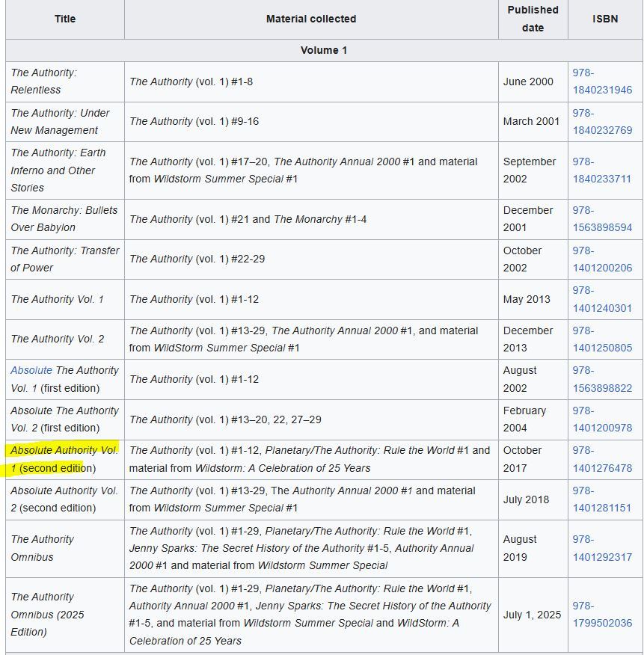The width and height of the screenshot is (644, 655).
Task: Click highlighted title "Absolute Authority Vol. 1 (second edition)"
Action: pyautogui.click(x=64, y=460)
